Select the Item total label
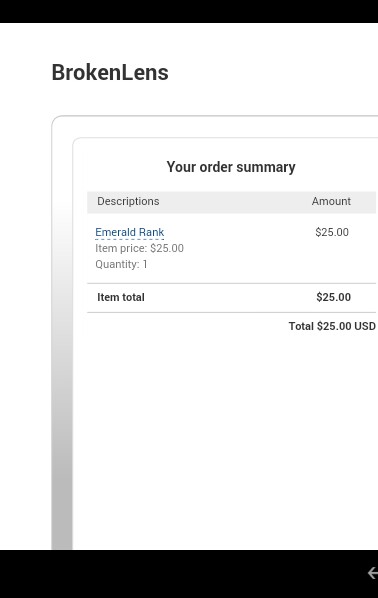The image size is (378, 598). pyautogui.click(x=121, y=297)
